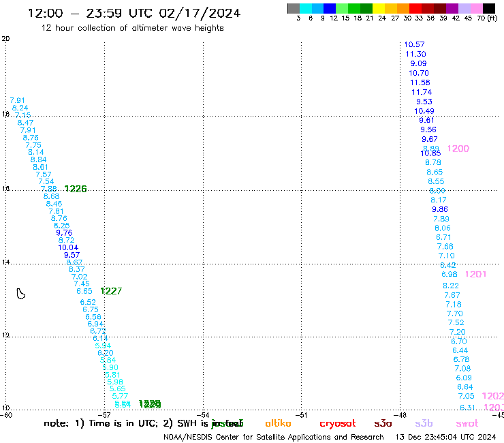Click the purple swatch in the color scale
Screen dimensions: 504x443
click(452, 8)
